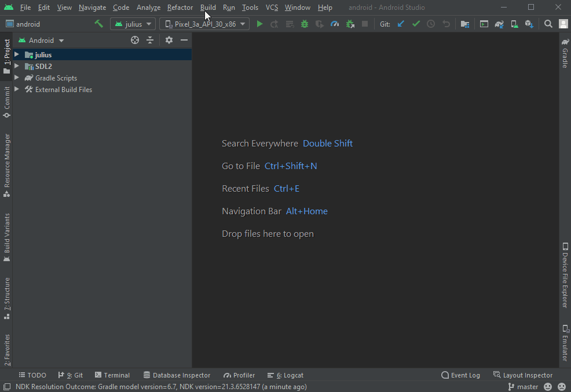Toggle the Gradle tool window
Screen dimensions: 571x392
click(565, 53)
